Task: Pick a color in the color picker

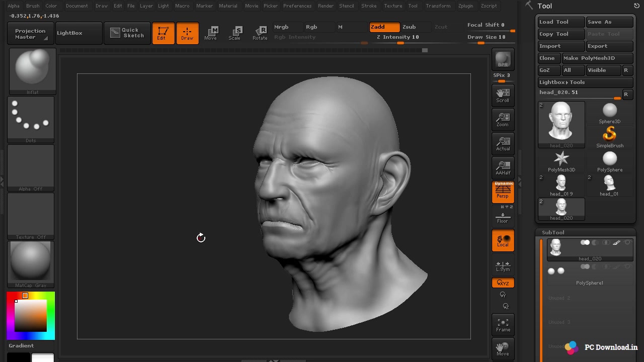Action: coord(31,316)
